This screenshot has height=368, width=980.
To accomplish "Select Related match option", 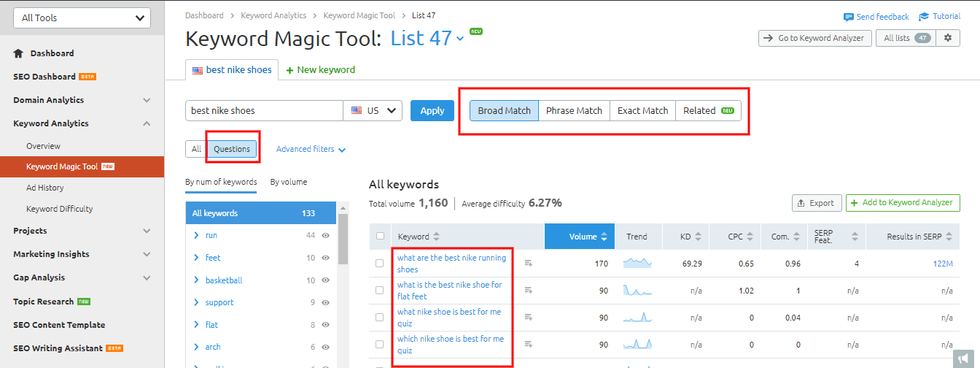I will click(708, 111).
